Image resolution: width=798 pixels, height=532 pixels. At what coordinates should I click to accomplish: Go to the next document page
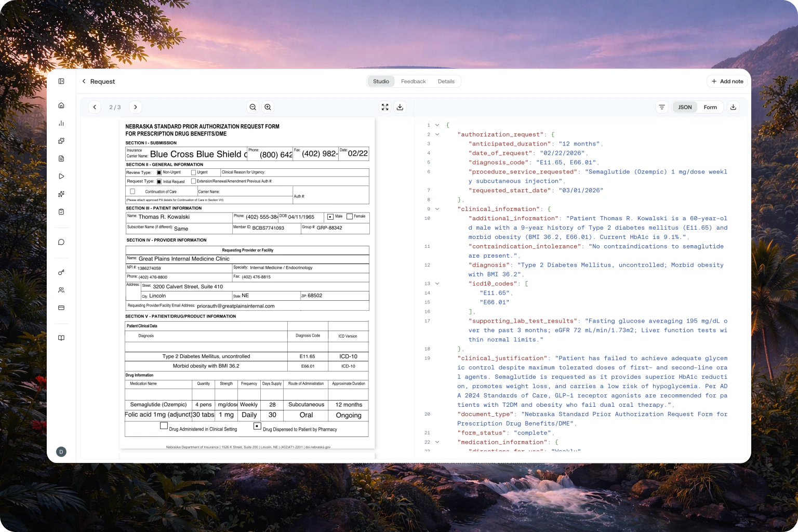pos(136,107)
